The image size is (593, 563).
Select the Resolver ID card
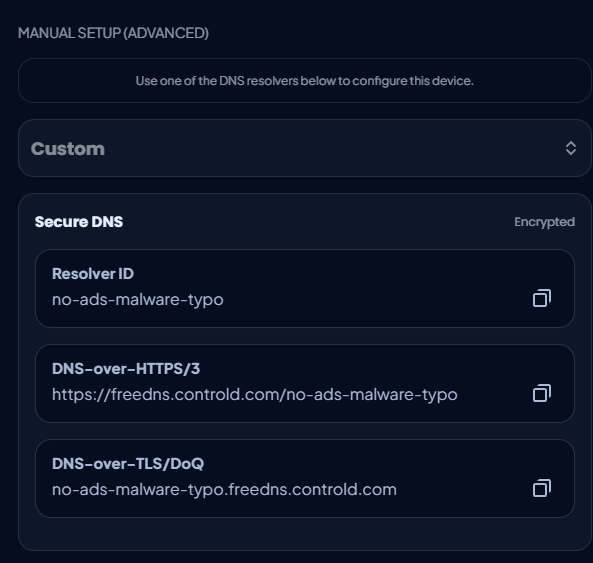(305, 288)
